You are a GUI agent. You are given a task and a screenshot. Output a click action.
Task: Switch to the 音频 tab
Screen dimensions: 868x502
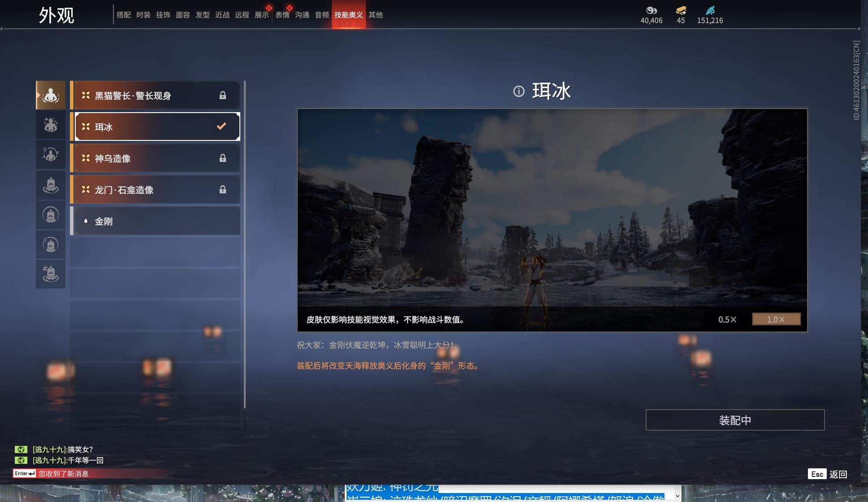tap(322, 15)
